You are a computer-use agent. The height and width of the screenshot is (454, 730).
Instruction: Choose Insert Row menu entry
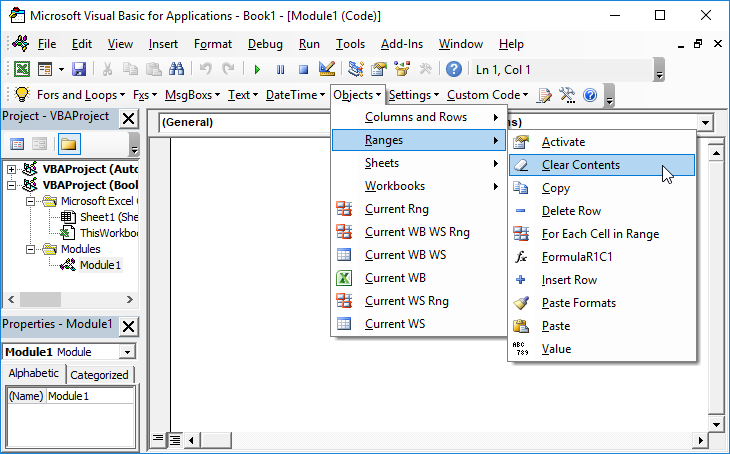tap(568, 280)
